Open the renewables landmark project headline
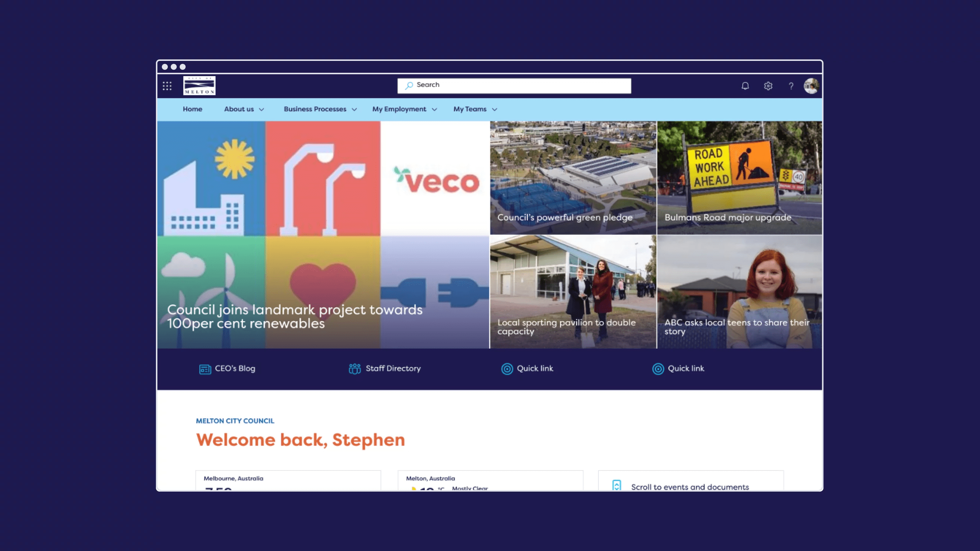Image resolution: width=980 pixels, height=551 pixels. (294, 316)
